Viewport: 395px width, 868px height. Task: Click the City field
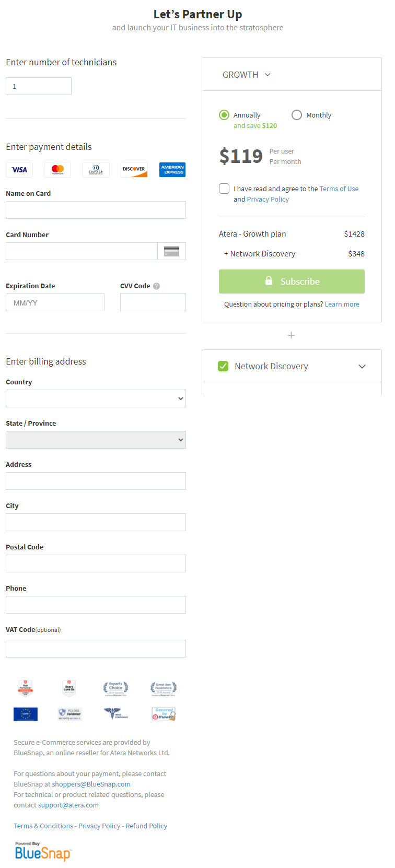tap(96, 522)
